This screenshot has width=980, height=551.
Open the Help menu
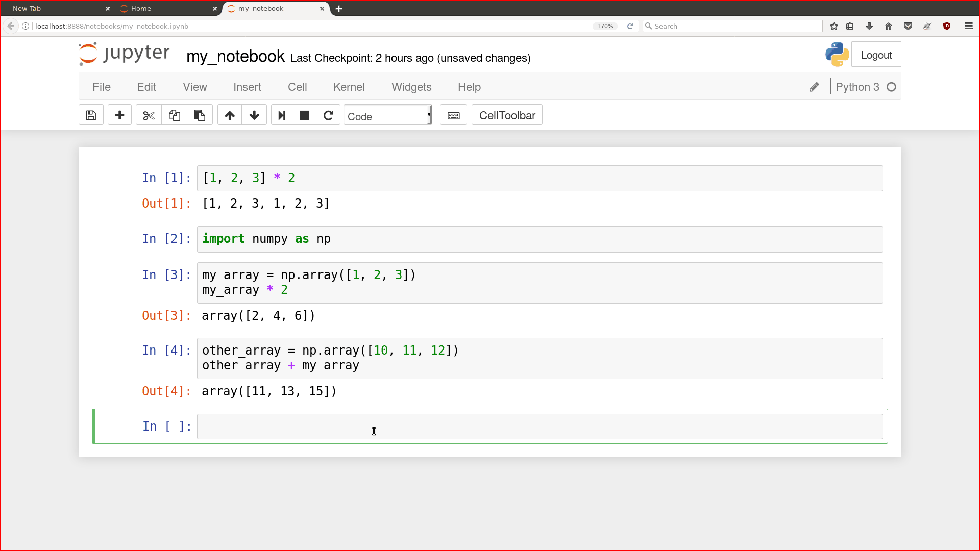(469, 87)
